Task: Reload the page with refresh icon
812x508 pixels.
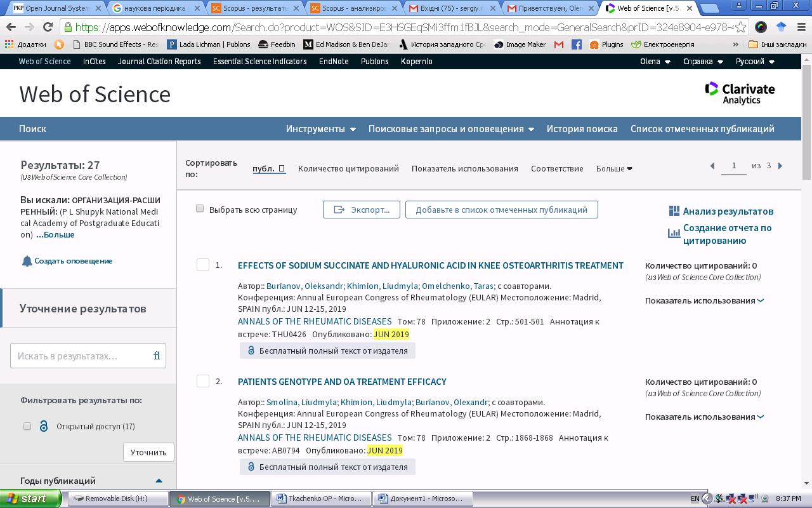Action: tap(48, 27)
